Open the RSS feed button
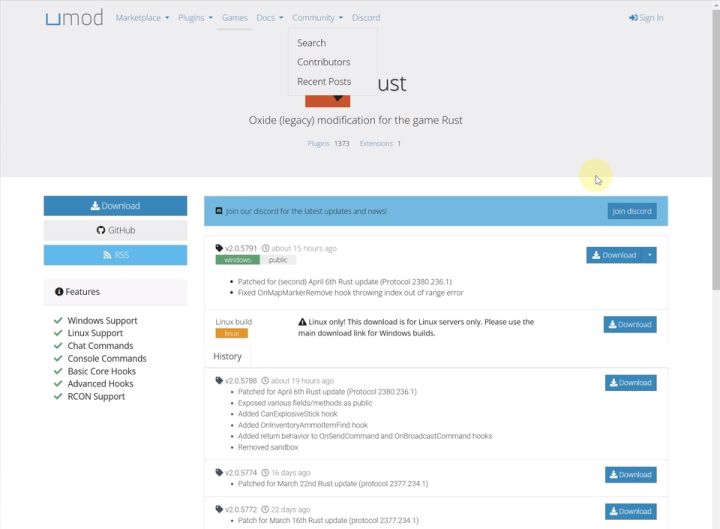This screenshot has height=529, width=720. [x=115, y=255]
